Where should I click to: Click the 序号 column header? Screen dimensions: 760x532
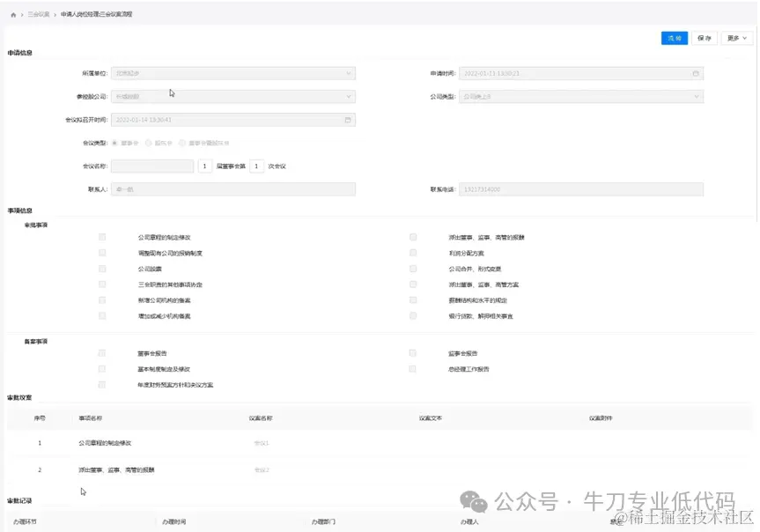pos(40,418)
